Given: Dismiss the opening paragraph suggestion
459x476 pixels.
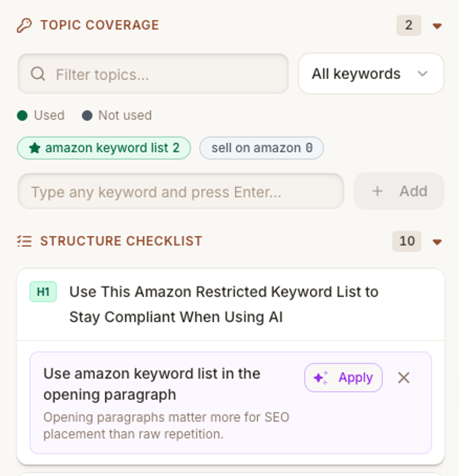Looking at the screenshot, I should tap(404, 378).
